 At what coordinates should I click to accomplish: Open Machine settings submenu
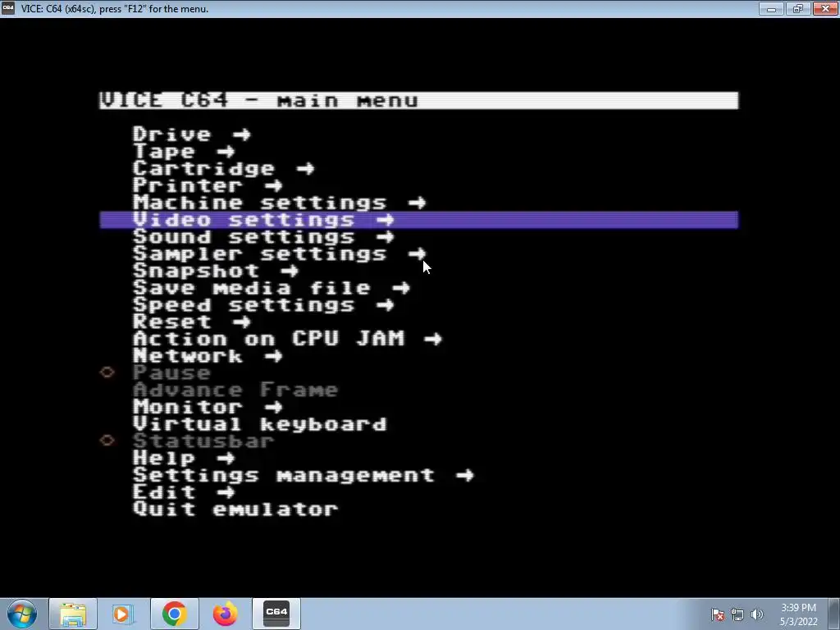279,203
